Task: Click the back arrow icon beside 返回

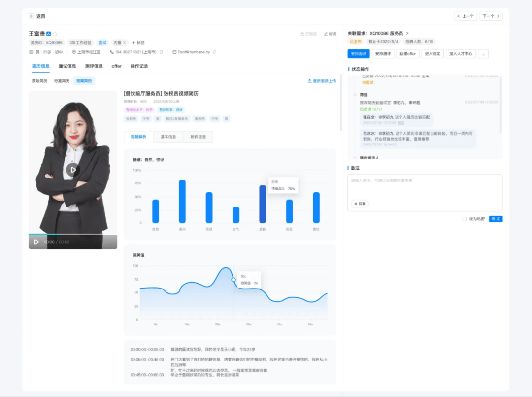Action: 32,16
